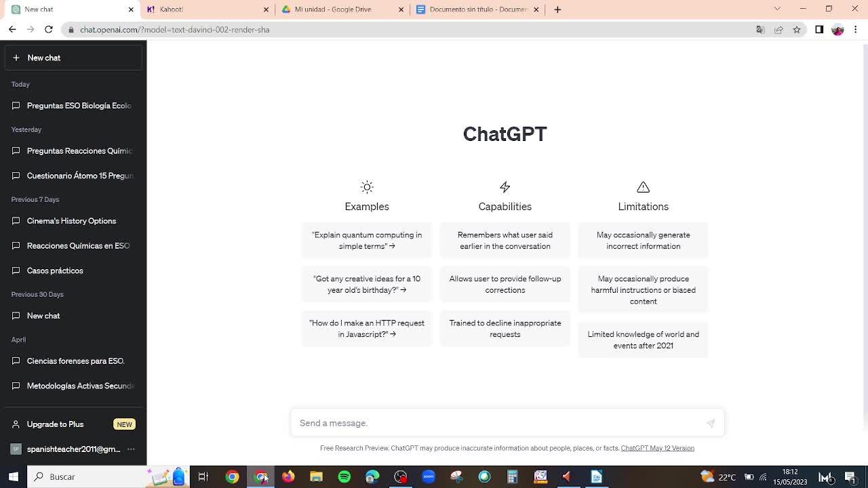Viewport: 868px width, 488px height.
Task: Open the network status tray icon
Action: [763, 477]
